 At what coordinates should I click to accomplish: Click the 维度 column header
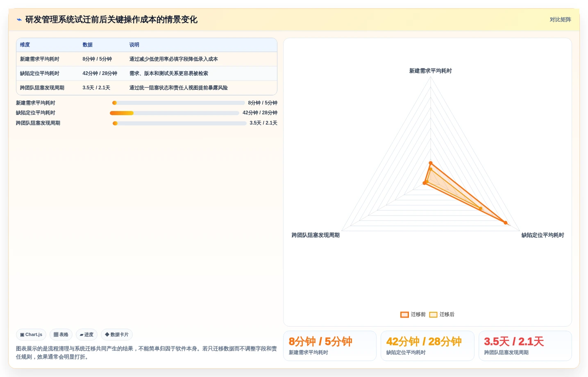click(x=25, y=45)
